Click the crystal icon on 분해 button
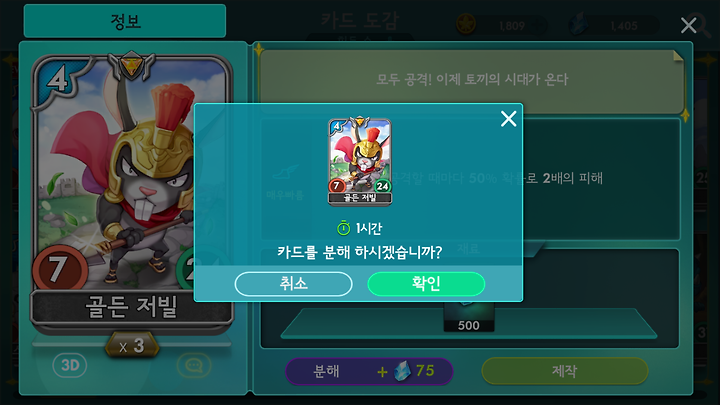Screen dimensions: 720x405 pos(402,371)
